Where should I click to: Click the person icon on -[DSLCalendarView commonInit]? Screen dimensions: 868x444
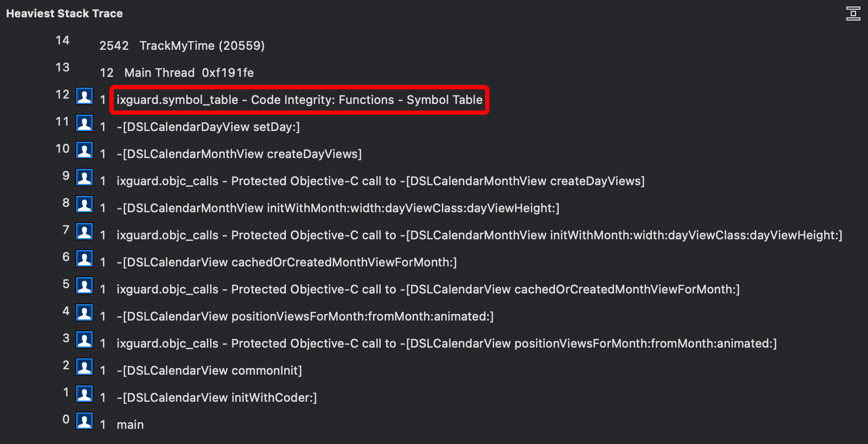pos(85,367)
